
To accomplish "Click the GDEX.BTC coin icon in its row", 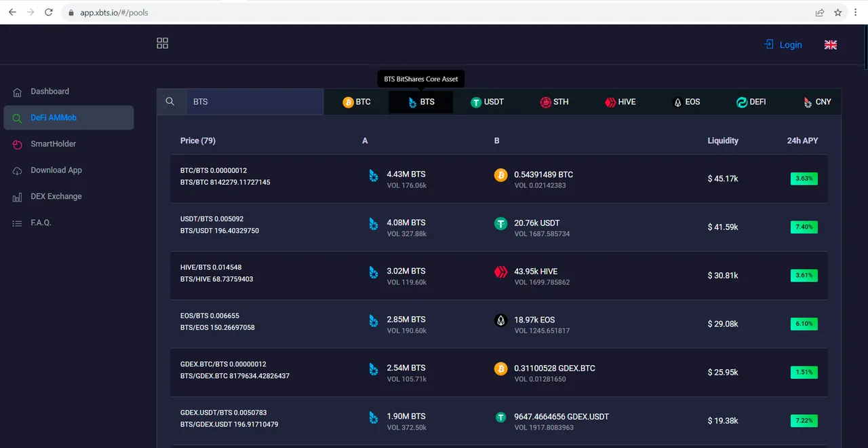I will point(500,369).
